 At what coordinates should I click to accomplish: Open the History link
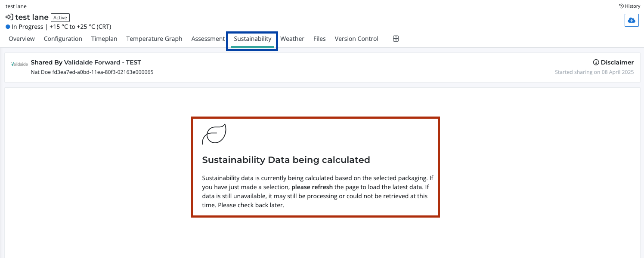click(x=629, y=6)
